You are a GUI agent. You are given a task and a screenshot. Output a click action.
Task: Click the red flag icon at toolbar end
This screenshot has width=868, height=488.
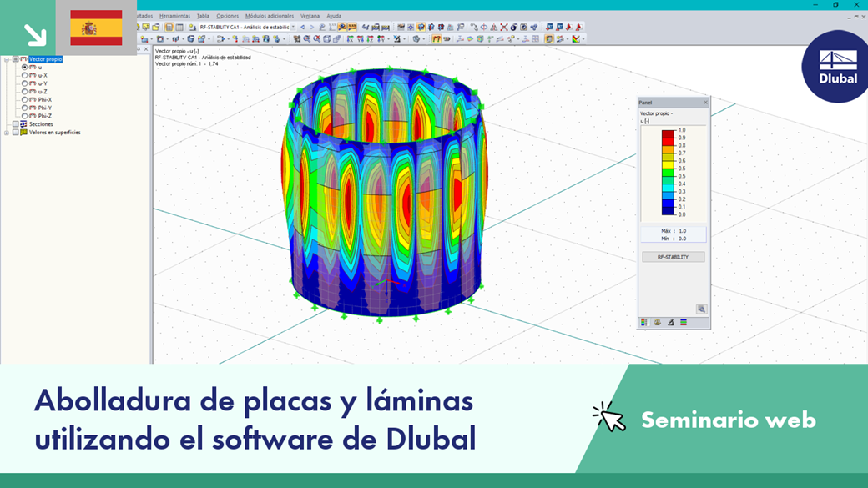(x=579, y=27)
